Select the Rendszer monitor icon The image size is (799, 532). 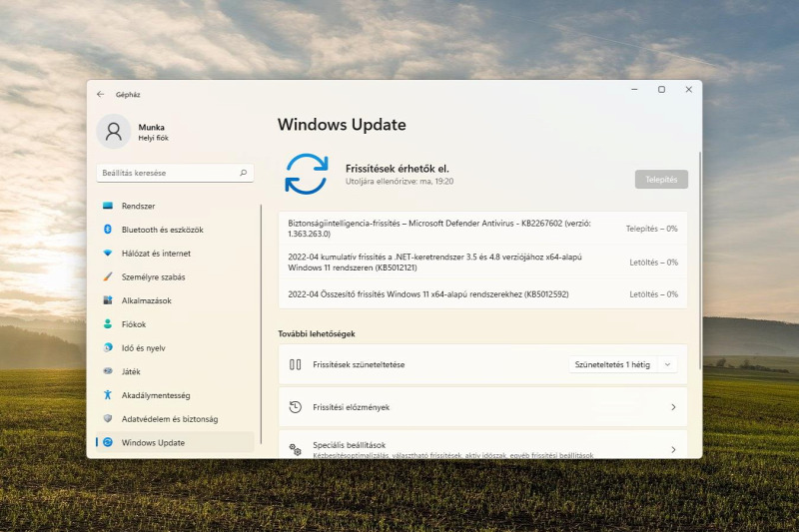(x=108, y=206)
